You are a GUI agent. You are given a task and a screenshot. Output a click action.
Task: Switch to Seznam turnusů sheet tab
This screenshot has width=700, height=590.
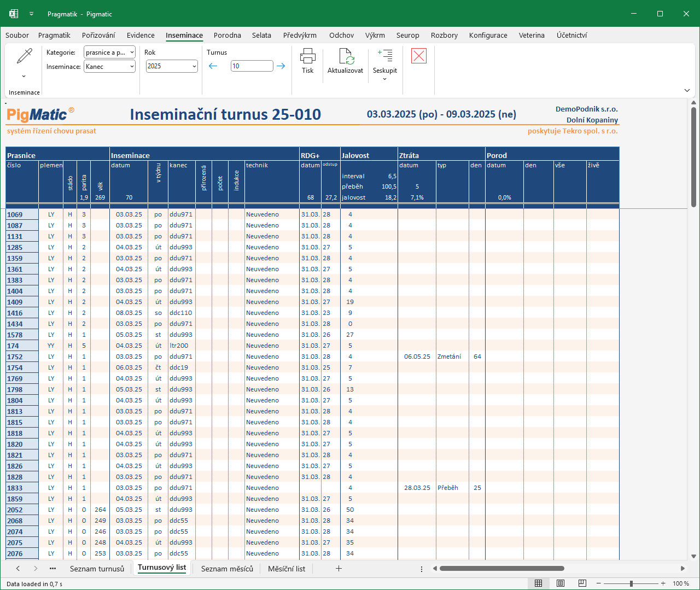(x=97, y=569)
